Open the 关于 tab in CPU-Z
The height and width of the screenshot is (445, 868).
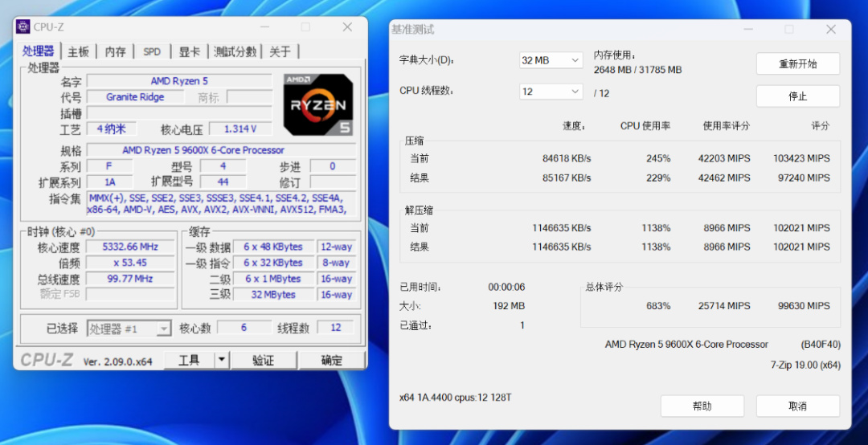(280, 51)
